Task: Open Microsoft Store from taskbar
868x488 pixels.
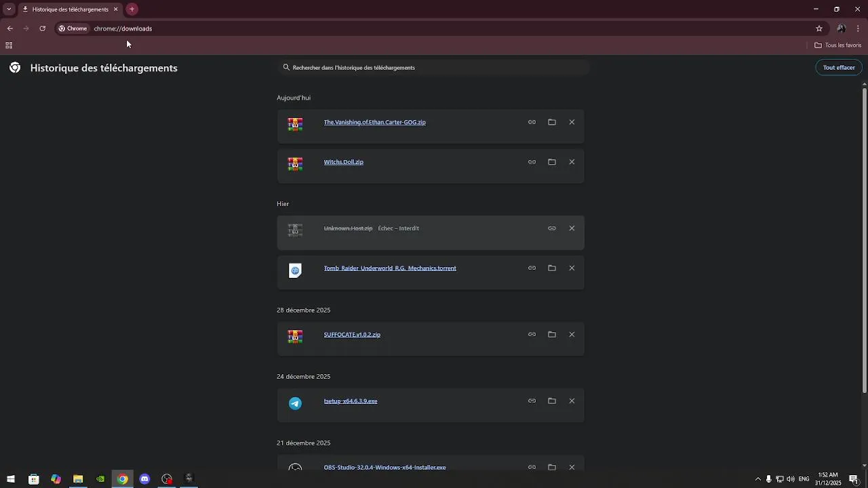Action: [33, 479]
